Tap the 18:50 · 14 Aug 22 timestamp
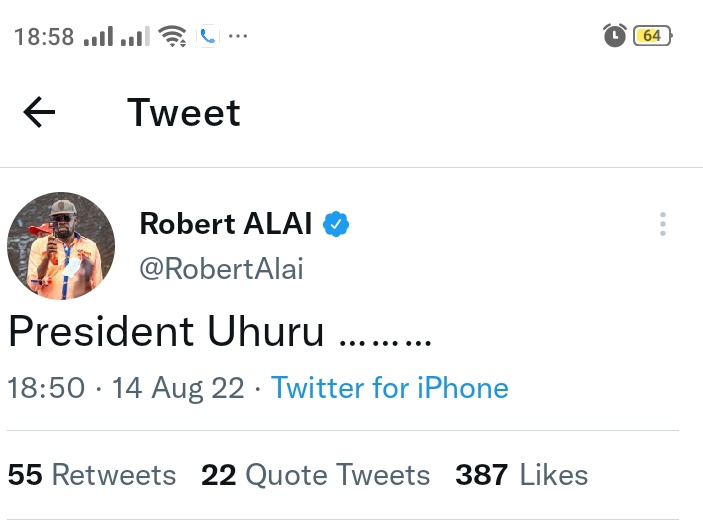Screen dimensions: 703x527 [x=126, y=388]
